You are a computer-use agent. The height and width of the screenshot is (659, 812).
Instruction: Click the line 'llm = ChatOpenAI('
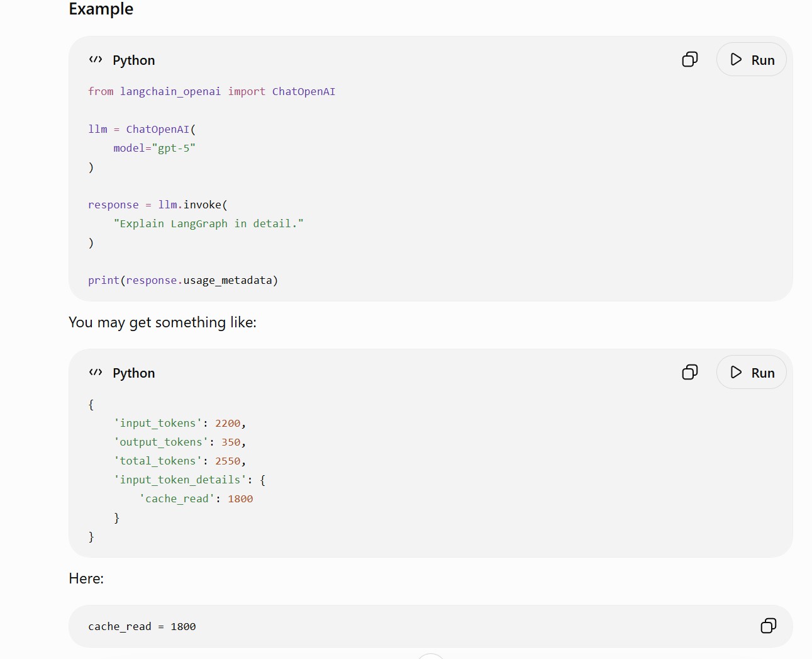coord(142,130)
